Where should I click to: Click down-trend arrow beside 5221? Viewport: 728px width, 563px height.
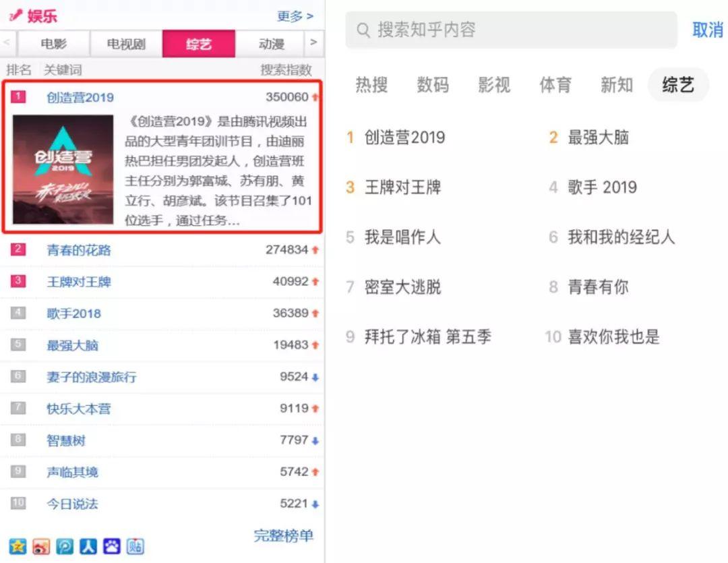(x=315, y=504)
